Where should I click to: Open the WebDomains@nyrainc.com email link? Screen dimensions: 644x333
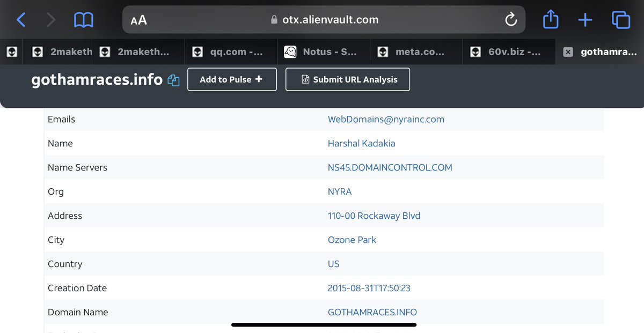click(386, 119)
